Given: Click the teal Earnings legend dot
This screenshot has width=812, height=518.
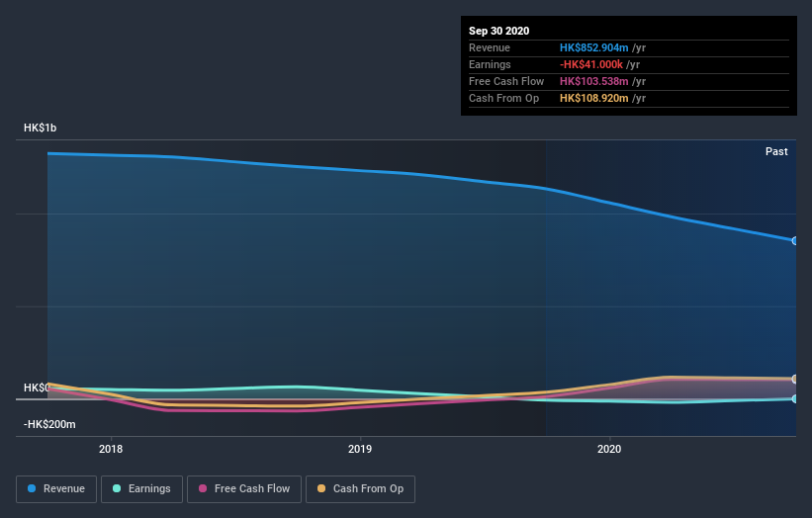Looking at the screenshot, I should coord(117,488).
